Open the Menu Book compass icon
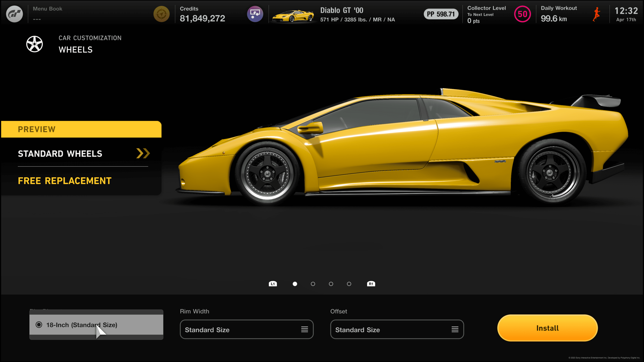 (x=161, y=14)
